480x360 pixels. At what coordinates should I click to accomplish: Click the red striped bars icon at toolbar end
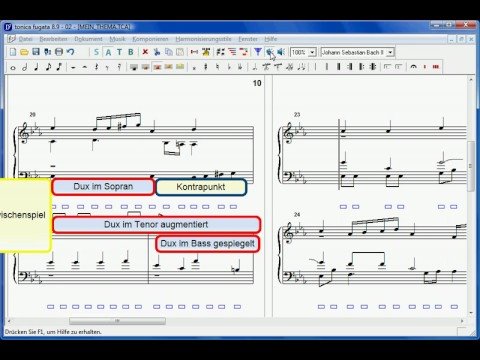pyautogui.click(x=436, y=67)
